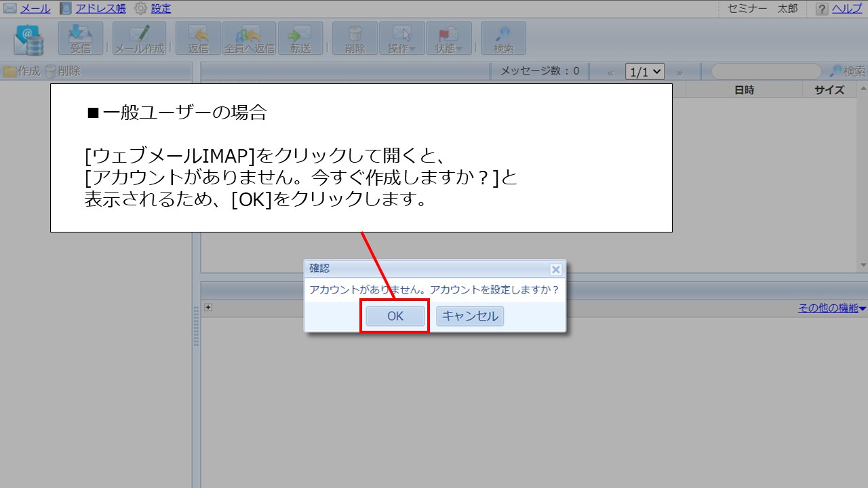Screen dimensions: 868x488
Task: Click the address book icon beside アドレス帳
Action: 65,8
